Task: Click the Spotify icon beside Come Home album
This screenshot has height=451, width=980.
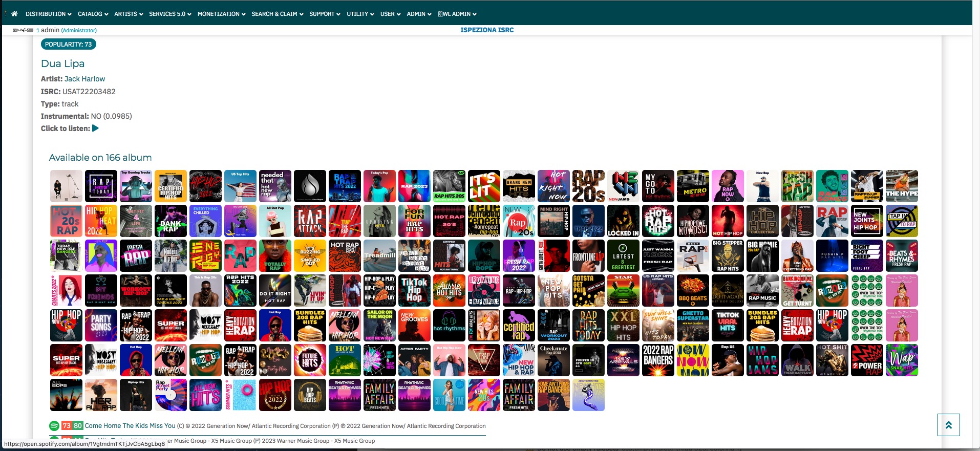Action: [54, 426]
